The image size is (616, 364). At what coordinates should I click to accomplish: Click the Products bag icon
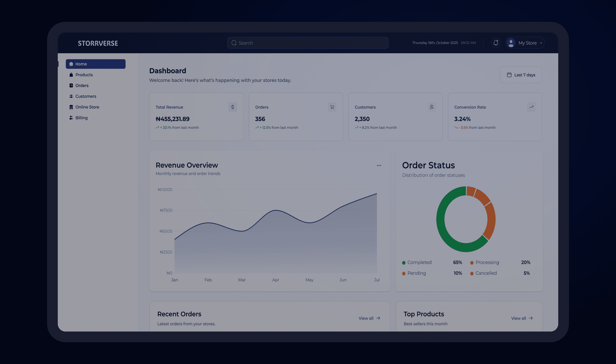pyautogui.click(x=71, y=75)
